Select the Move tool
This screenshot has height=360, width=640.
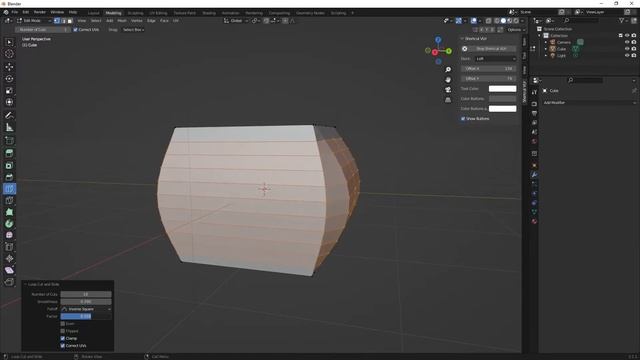pyautogui.click(x=9, y=67)
